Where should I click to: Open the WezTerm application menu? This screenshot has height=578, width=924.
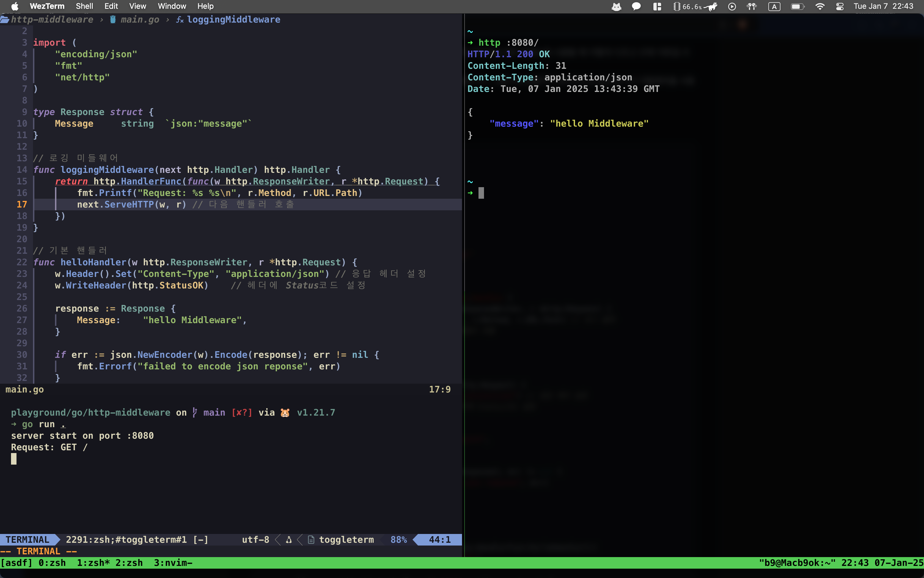click(x=47, y=6)
